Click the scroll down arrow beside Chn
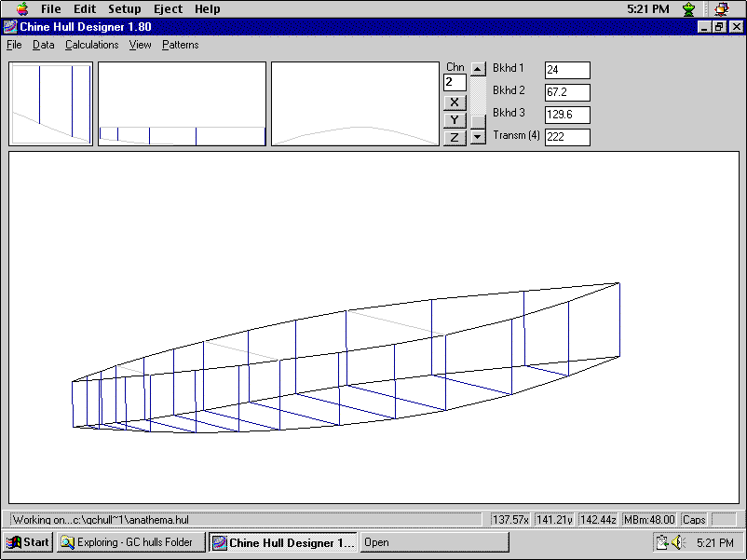The image size is (747, 560). coord(478,137)
